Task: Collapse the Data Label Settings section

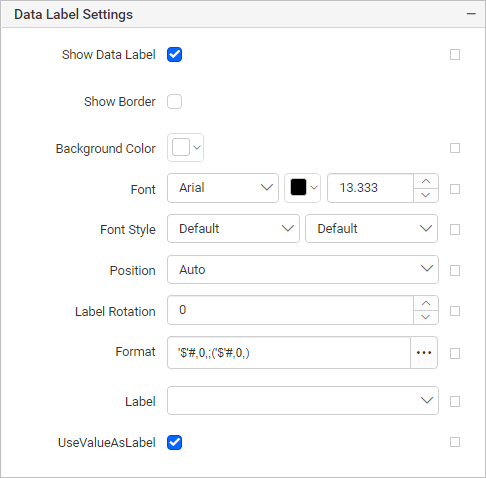Action: pos(471,14)
